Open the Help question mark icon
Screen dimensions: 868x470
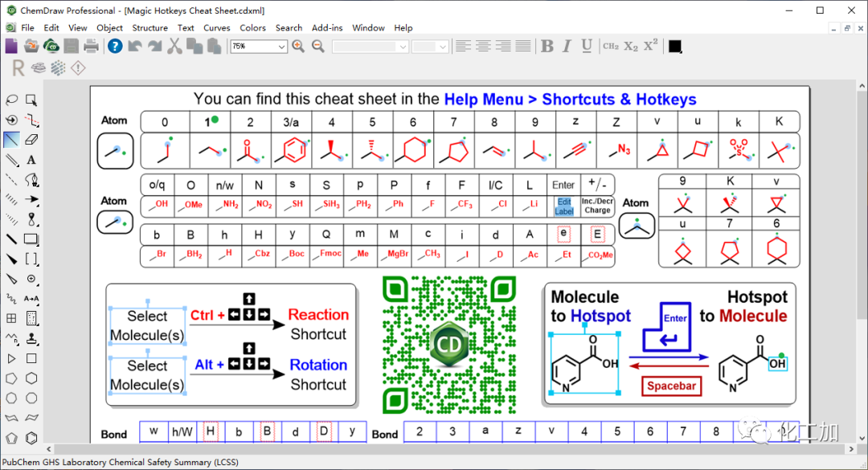pyautogui.click(x=115, y=47)
